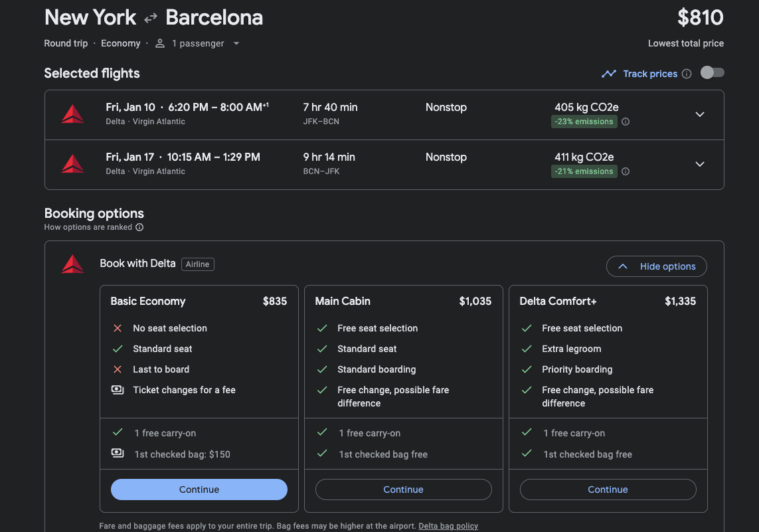Click Delta logo beside Book with Delta
Screen dimensions: 759x532
click(x=72, y=264)
